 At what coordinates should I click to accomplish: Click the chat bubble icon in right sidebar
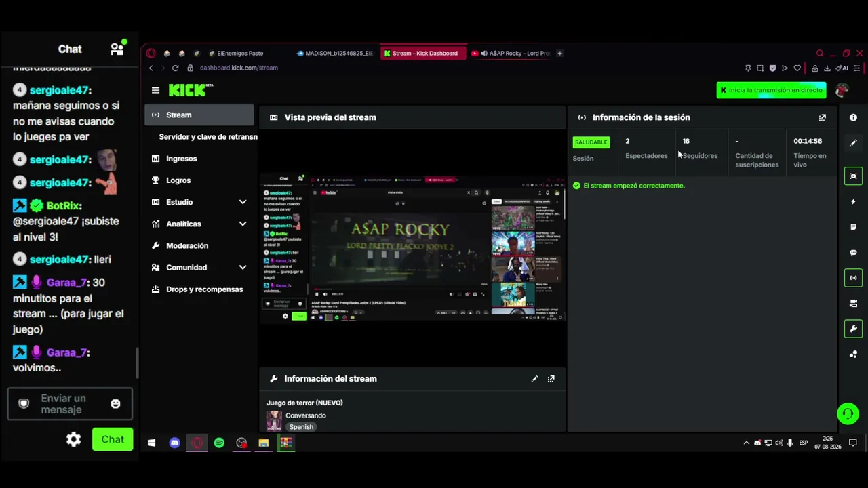(x=853, y=253)
